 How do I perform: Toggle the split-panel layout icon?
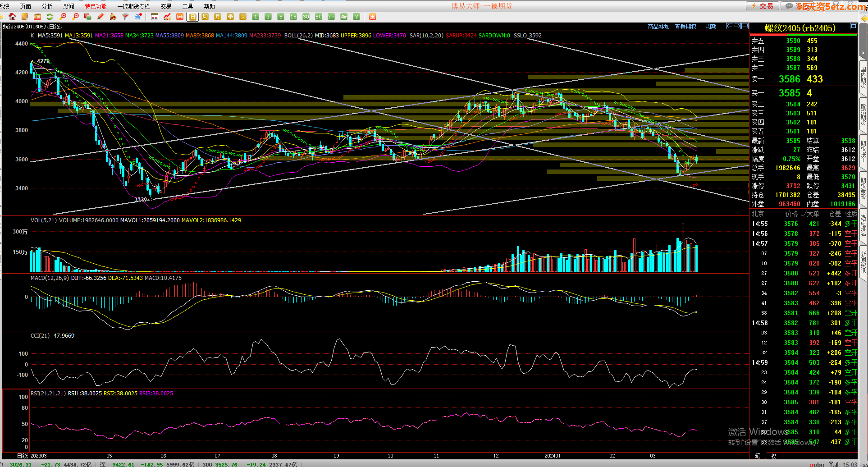[745, 27]
